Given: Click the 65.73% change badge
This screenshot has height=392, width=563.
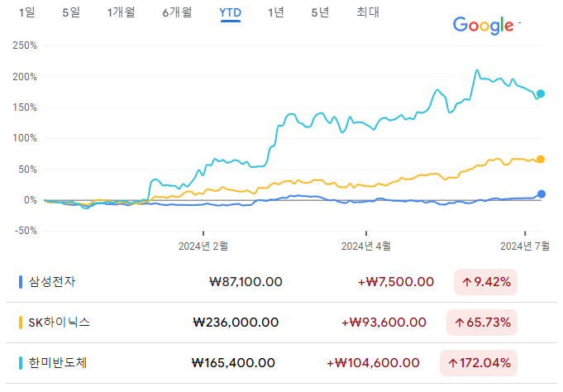Looking at the screenshot, I should (x=482, y=323).
